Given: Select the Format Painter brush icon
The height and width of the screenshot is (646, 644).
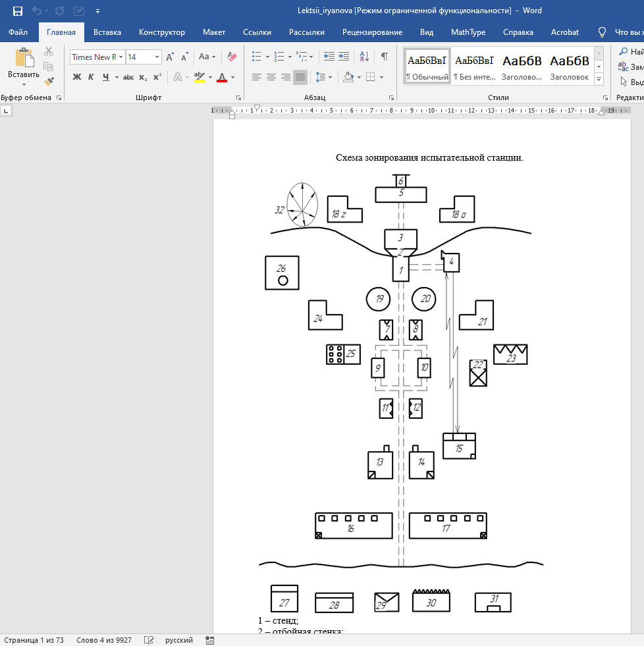Looking at the screenshot, I should 49,81.
